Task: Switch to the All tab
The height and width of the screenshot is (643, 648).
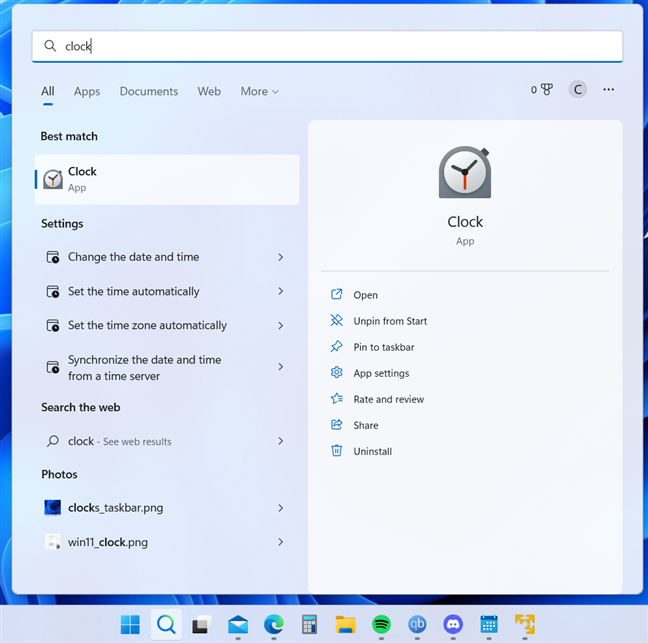Action: click(x=48, y=91)
